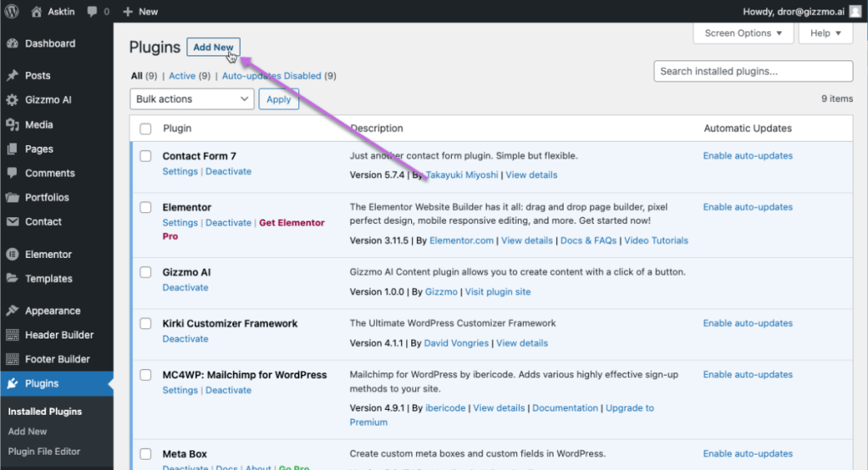Click the Plugins plug icon in sidebar

coord(12,383)
